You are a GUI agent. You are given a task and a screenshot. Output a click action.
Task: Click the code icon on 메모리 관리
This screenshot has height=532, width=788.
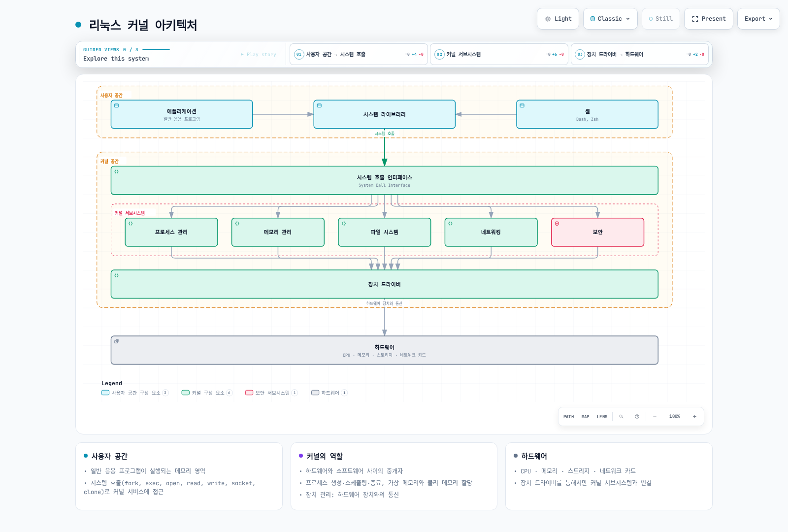click(237, 223)
